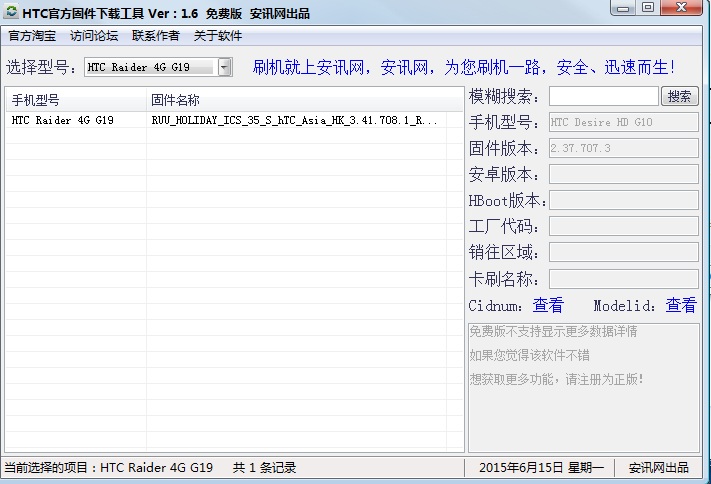Screen dimensions: 711x484
Task: Click the 模糊搜索 text input field
Action: click(x=603, y=96)
